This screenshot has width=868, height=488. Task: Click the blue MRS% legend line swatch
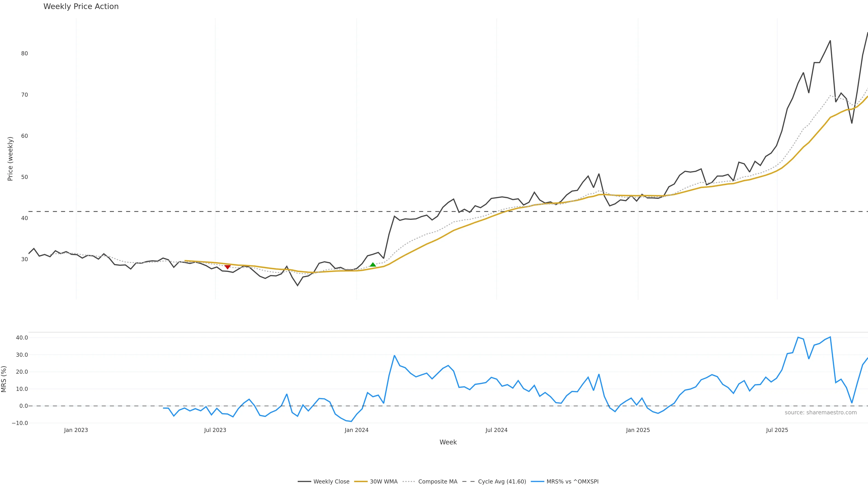(x=538, y=482)
